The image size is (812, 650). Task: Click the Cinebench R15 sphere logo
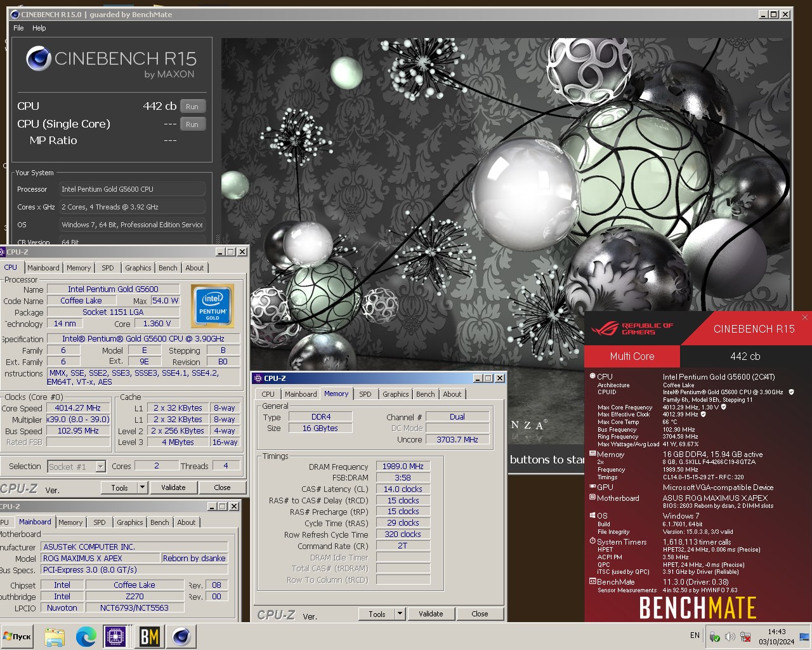39,58
